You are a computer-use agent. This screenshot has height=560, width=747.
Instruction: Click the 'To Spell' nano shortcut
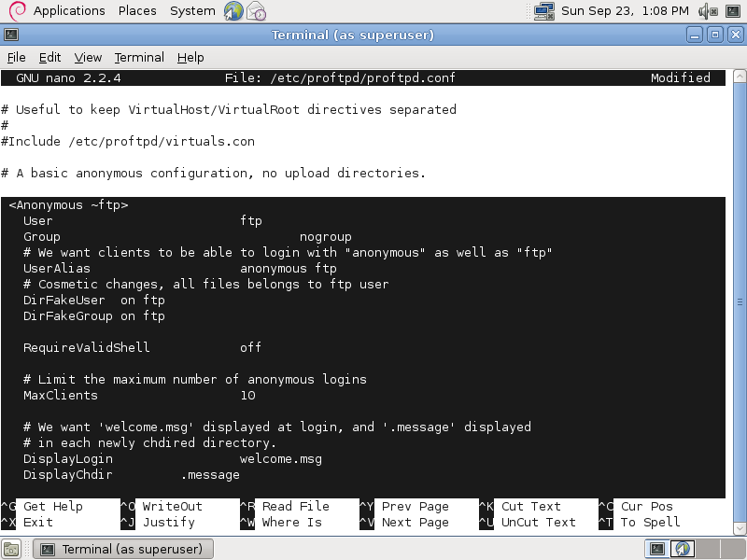point(650,523)
